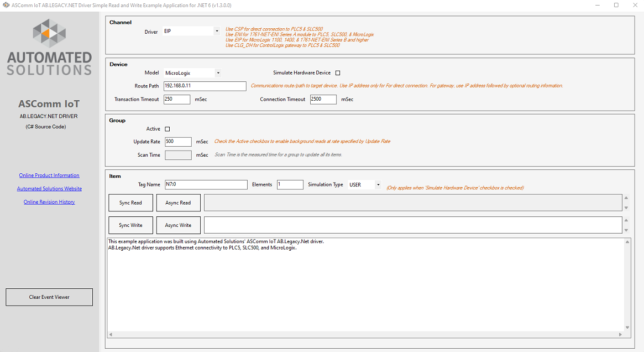Viewport: 644px width, 352px height.
Task: Click 'Use CSP for direct connection' hint
Action: click(x=274, y=29)
